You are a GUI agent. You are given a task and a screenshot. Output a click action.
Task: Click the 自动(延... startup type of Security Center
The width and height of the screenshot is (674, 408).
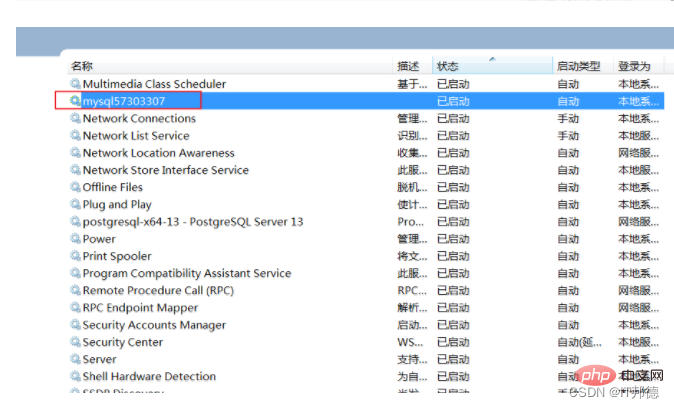point(579,342)
